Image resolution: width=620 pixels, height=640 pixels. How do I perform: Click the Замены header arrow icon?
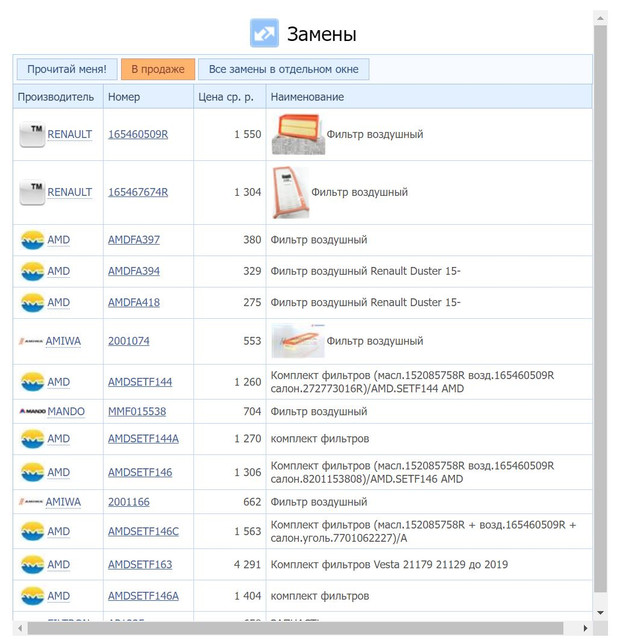(x=264, y=33)
